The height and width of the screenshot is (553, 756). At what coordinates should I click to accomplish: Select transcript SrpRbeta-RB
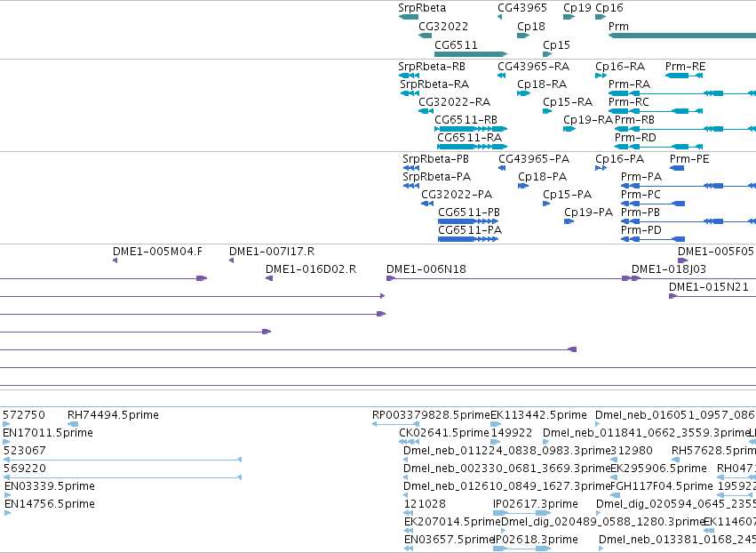[409, 76]
